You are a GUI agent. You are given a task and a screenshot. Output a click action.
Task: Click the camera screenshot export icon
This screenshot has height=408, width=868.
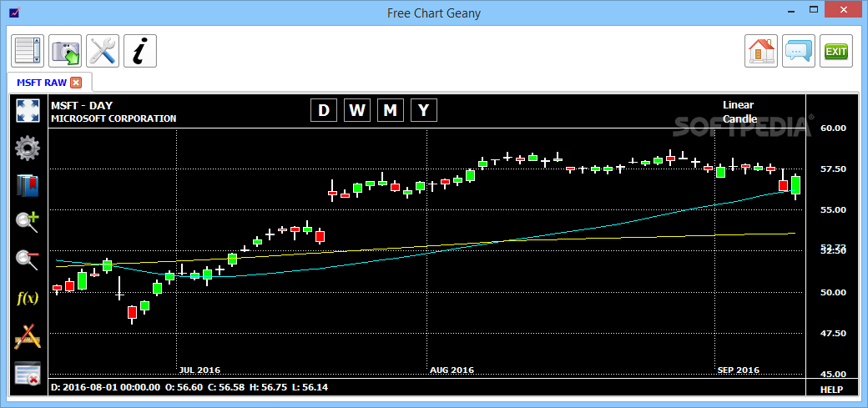(65, 51)
